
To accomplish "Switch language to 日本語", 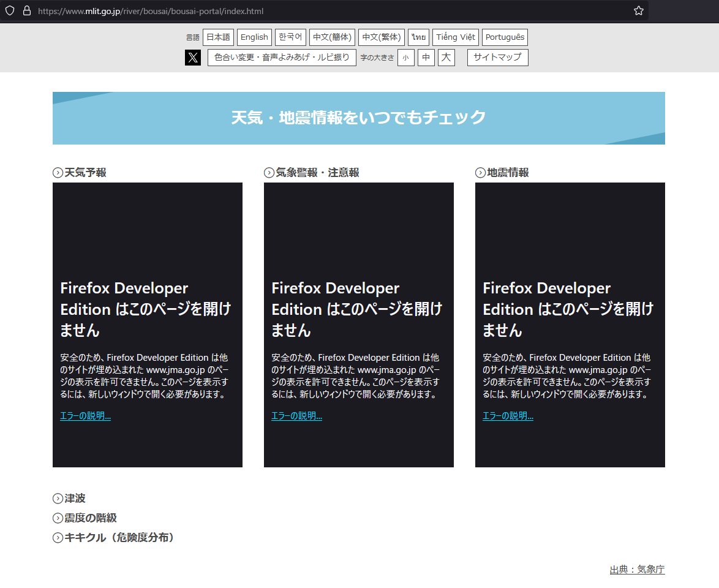I will click(218, 37).
